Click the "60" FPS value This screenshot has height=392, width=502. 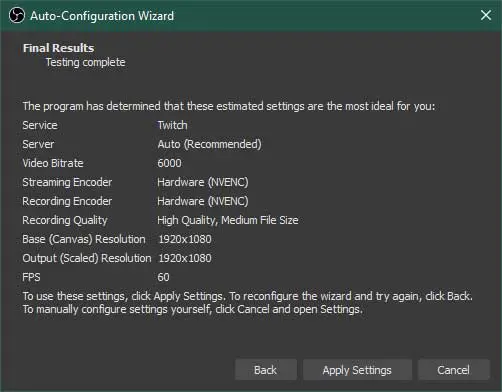pos(163,277)
